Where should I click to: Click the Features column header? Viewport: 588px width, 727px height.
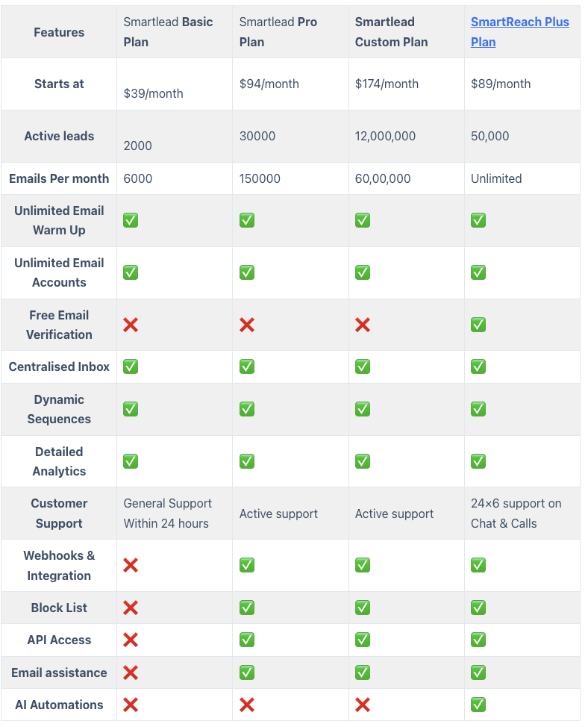(x=59, y=32)
